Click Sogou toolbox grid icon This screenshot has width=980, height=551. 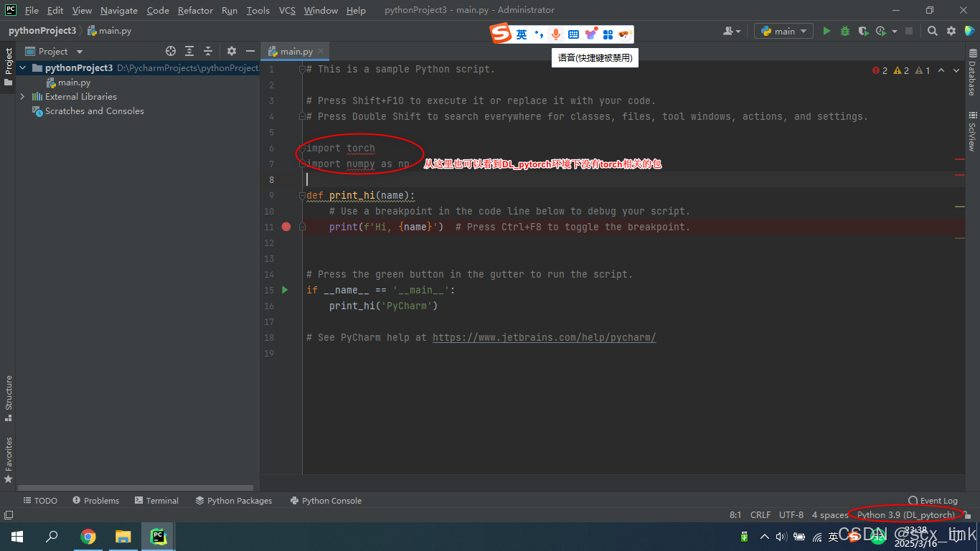608,34
